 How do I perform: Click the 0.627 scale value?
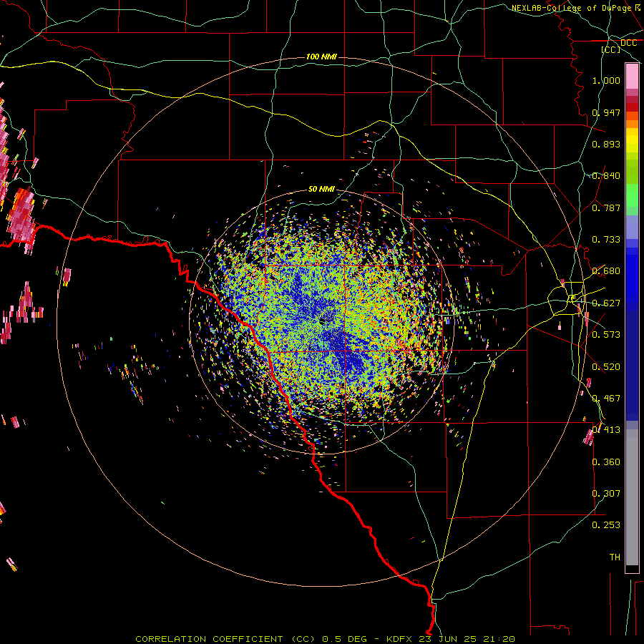tap(606, 303)
